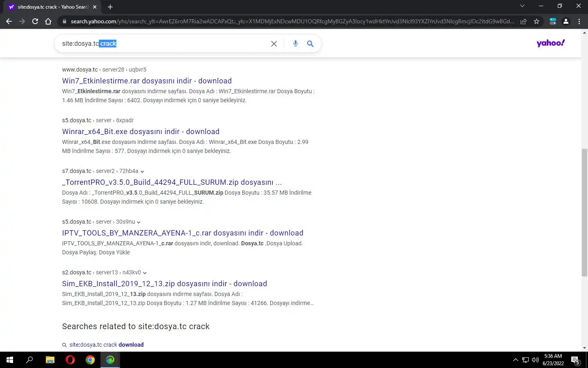Open the tab search dropdown

(522, 6)
